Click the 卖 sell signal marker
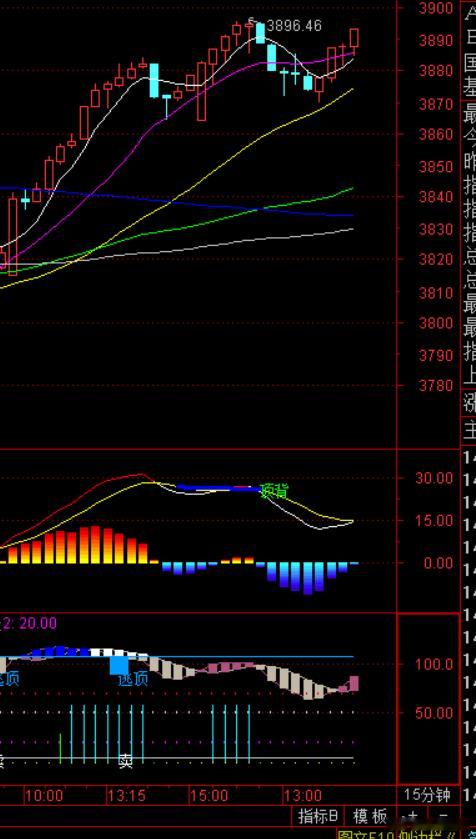This screenshot has height=839, width=476. click(125, 762)
